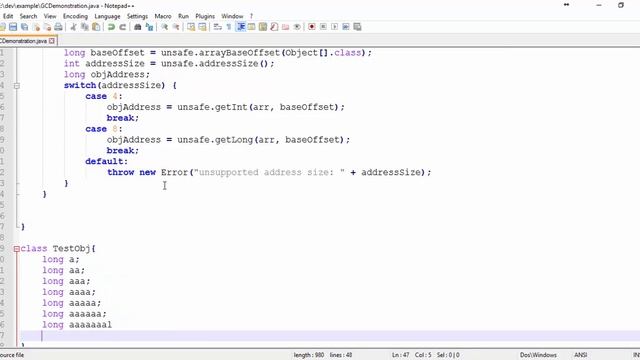Screen dimensions: 640x360
Task: Open Find with the binoculars icon
Action: coord(138,27)
